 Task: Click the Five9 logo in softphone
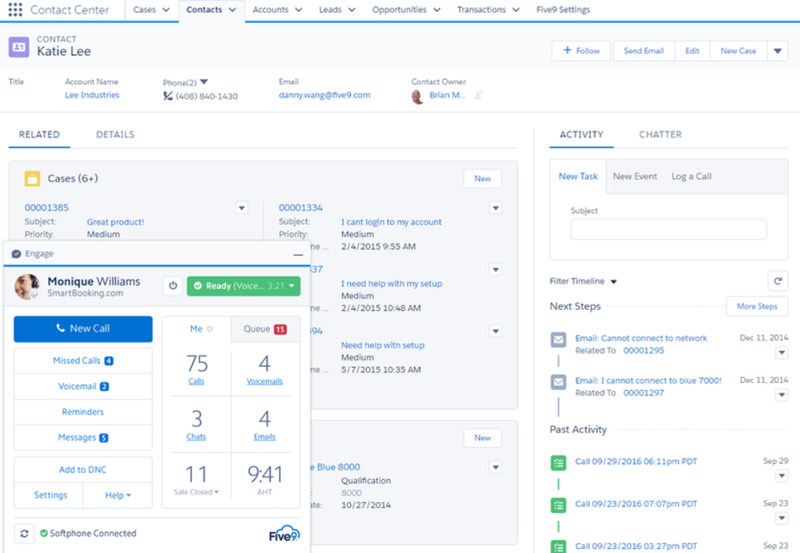click(x=284, y=534)
